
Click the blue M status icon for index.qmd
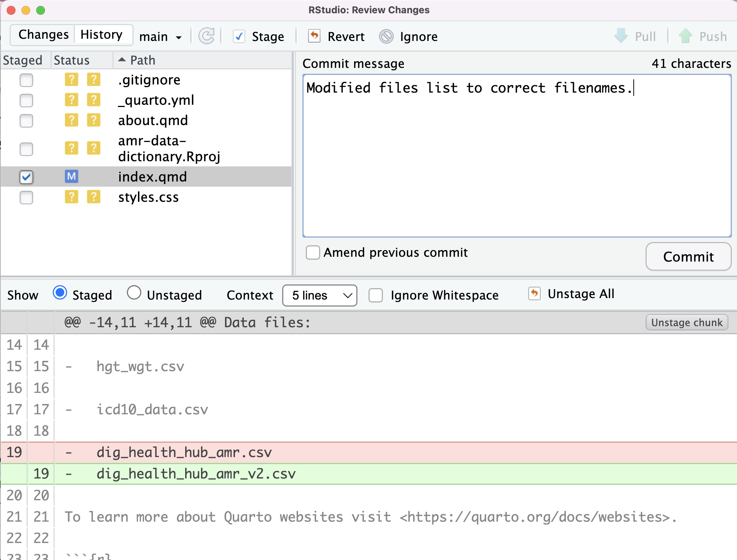[72, 176]
